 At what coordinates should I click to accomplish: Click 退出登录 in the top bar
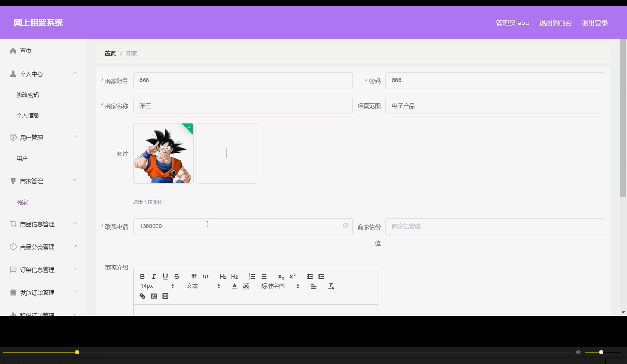pos(594,23)
